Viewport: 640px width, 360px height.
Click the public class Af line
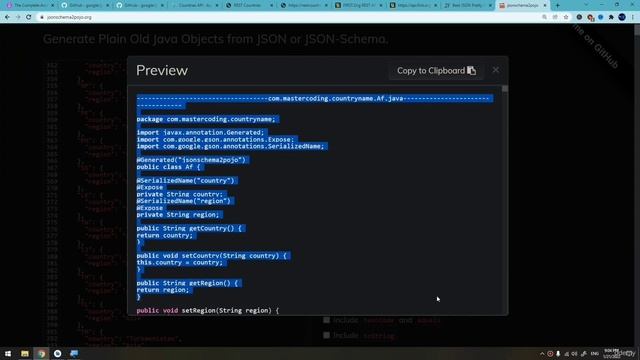click(168, 167)
